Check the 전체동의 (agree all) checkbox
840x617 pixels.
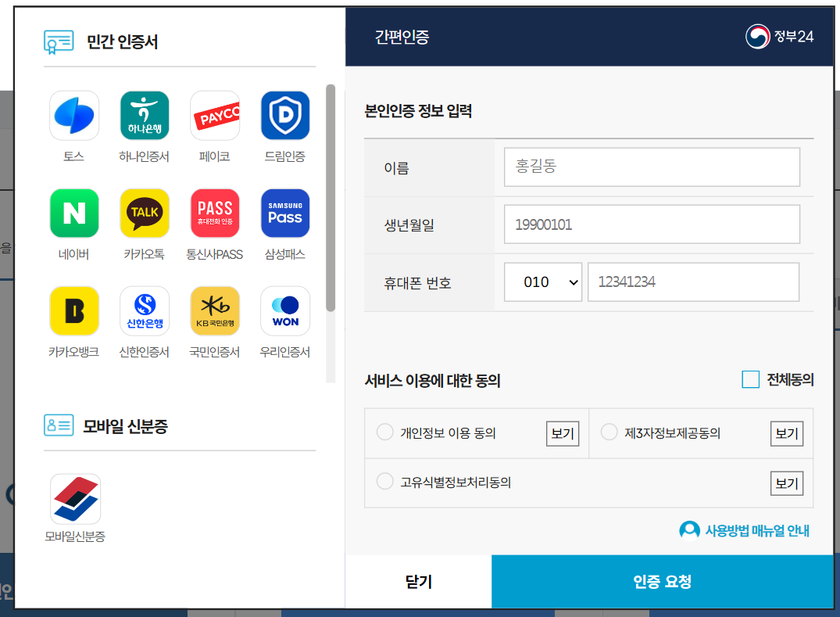751,379
